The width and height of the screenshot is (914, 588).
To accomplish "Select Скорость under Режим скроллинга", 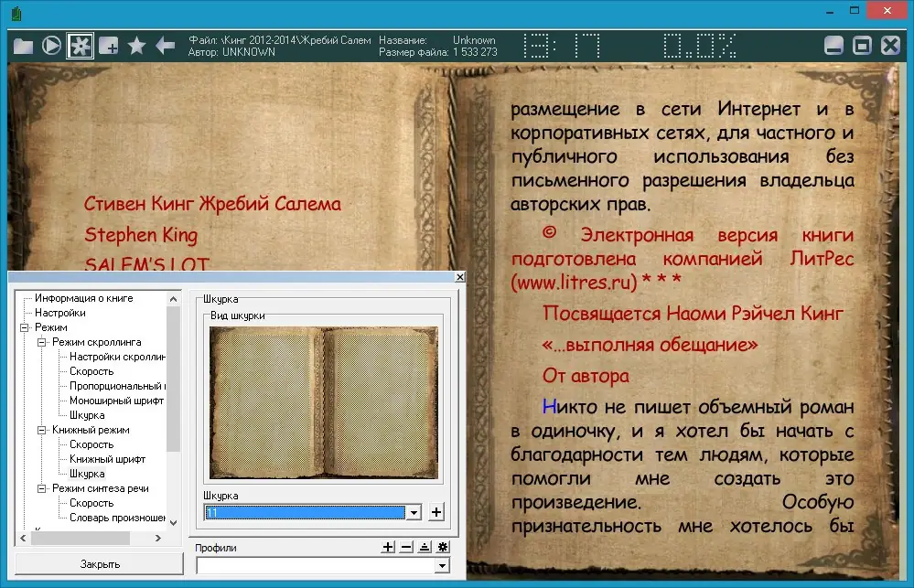I will pos(91,371).
